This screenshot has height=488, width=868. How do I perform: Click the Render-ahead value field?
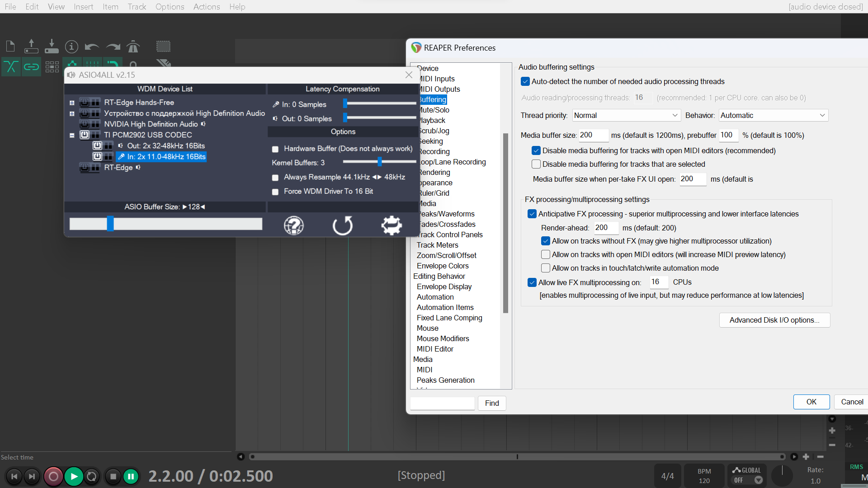pos(606,228)
